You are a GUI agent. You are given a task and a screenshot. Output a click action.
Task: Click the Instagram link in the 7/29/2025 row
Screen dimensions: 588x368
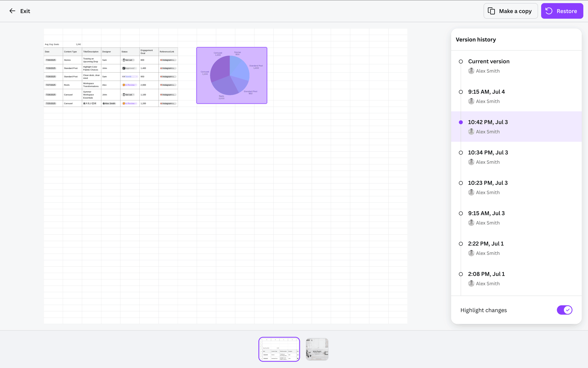(x=168, y=68)
